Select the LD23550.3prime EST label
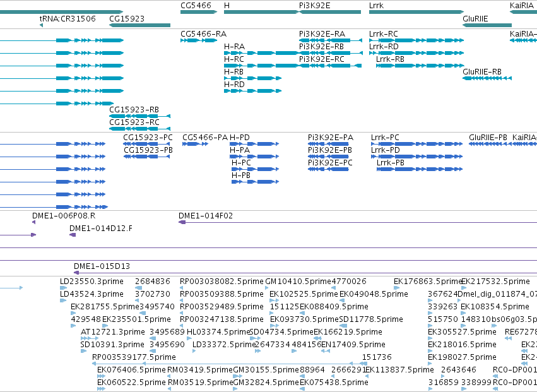 pos(91,282)
